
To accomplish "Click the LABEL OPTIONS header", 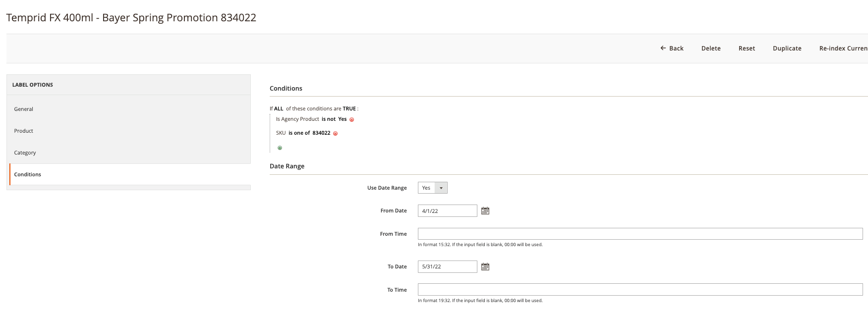I will click(33, 85).
